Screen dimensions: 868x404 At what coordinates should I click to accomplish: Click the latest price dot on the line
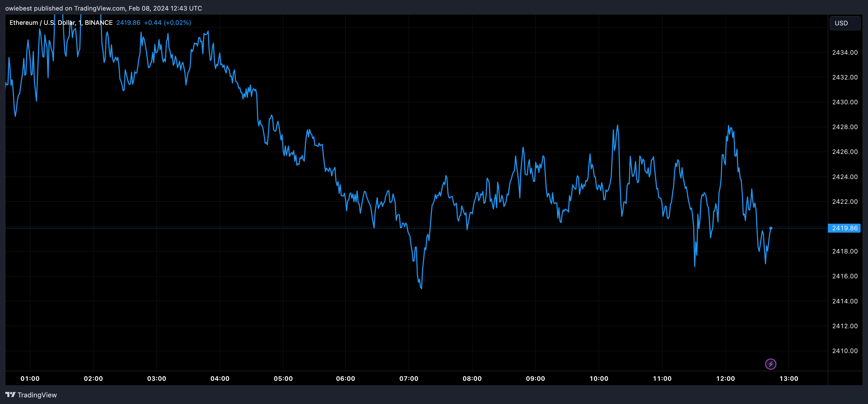tap(771, 228)
